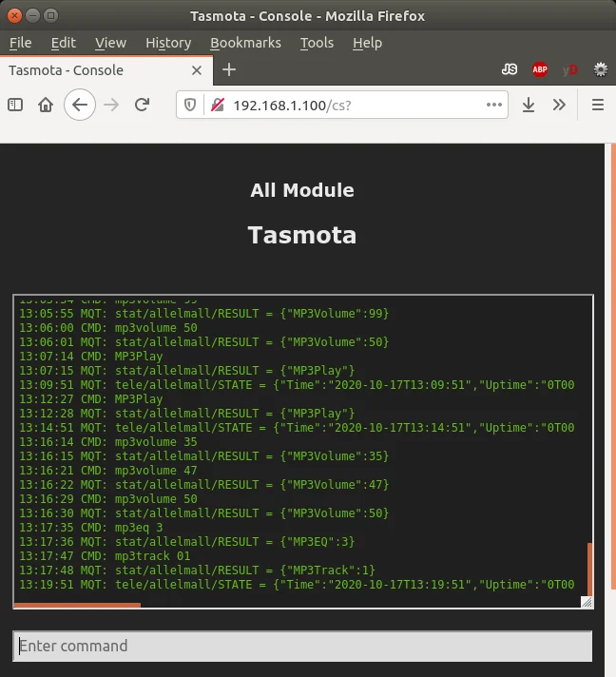The height and width of the screenshot is (677, 616).
Task: Click the 13:16:30 {"MP3Volume":50} result line
Action: point(204,513)
